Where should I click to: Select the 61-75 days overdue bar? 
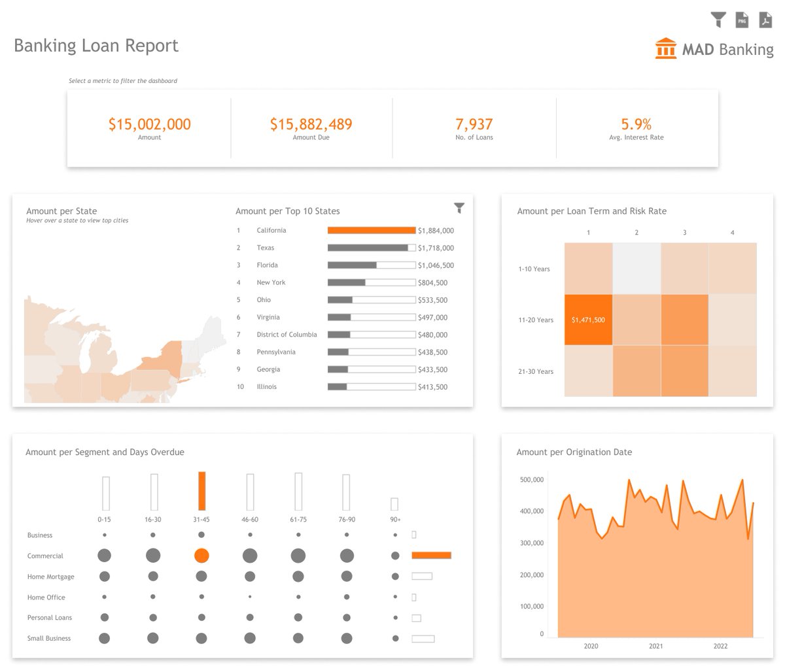tap(298, 492)
